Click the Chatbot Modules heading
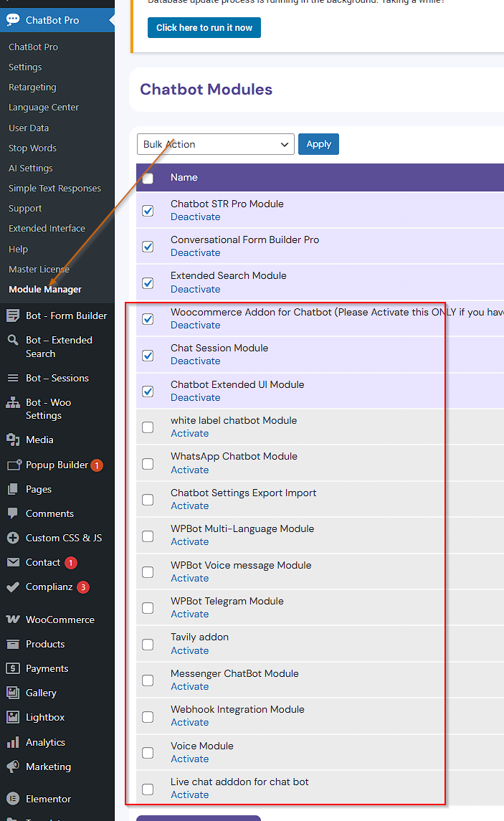This screenshot has width=504, height=821. pos(206,90)
